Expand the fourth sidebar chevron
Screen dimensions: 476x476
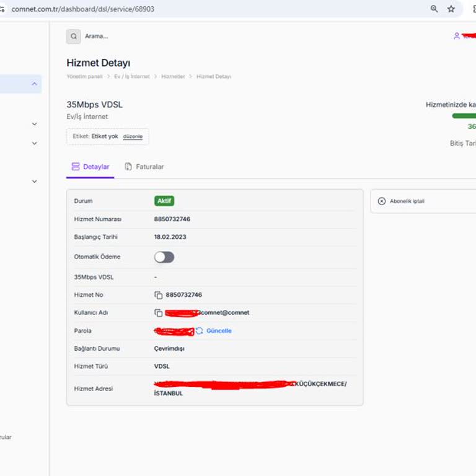click(x=34, y=182)
